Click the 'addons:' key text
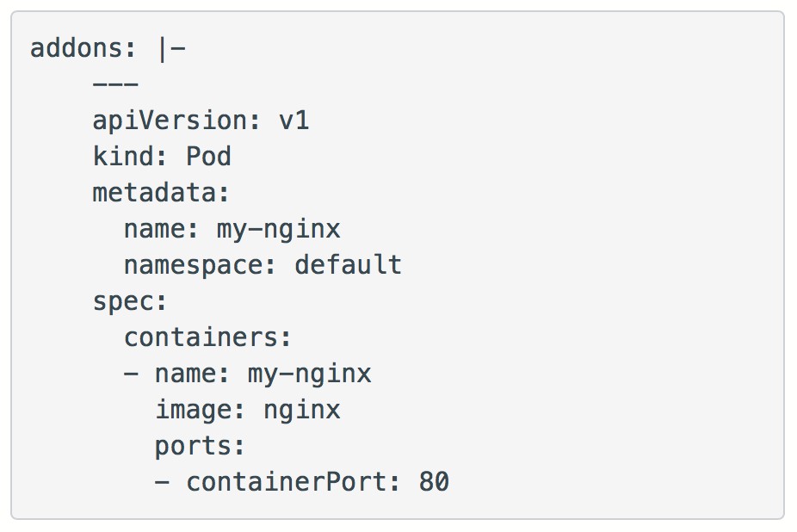The width and height of the screenshot is (797, 532). (83, 48)
